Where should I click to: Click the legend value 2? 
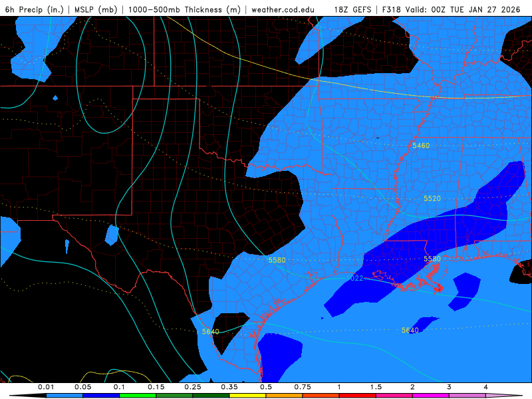pos(412,387)
